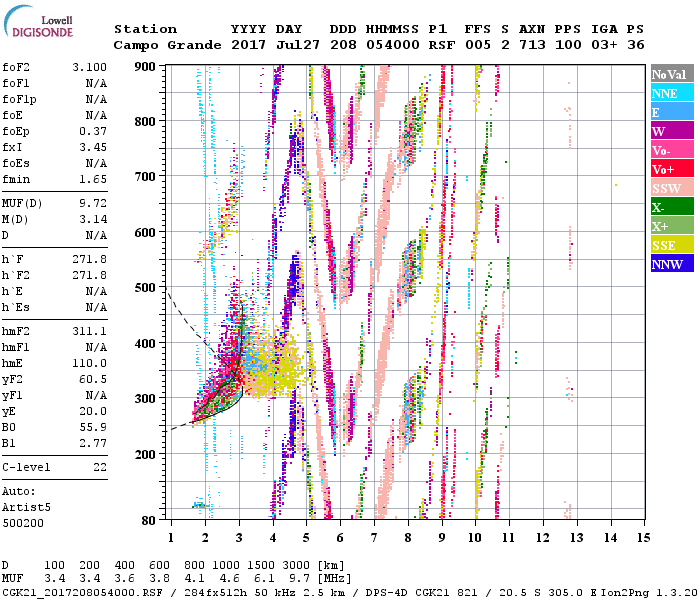Screen dimensions: 700x600
Task: Click the cyan NNE legend entry
Action: pyautogui.click(x=671, y=93)
